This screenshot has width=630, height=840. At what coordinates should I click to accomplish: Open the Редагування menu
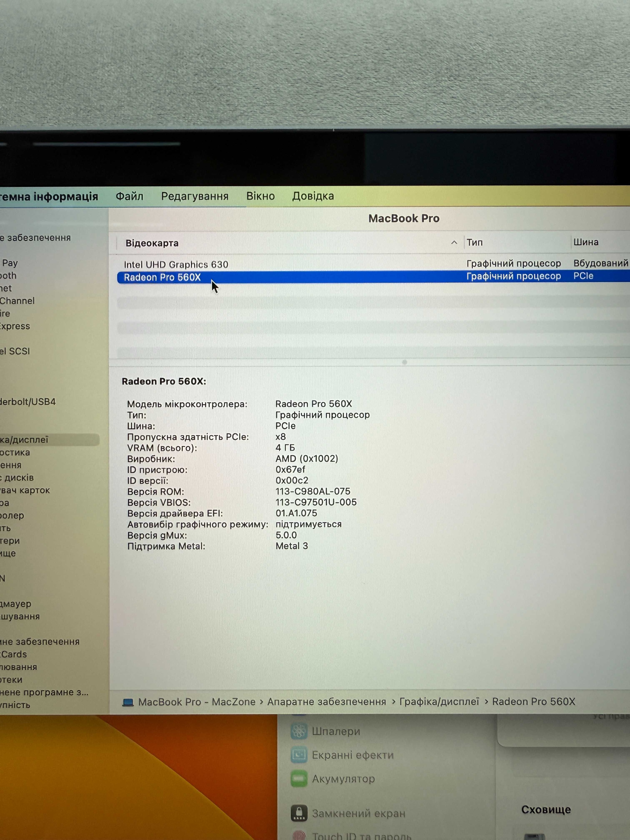(195, 196)
